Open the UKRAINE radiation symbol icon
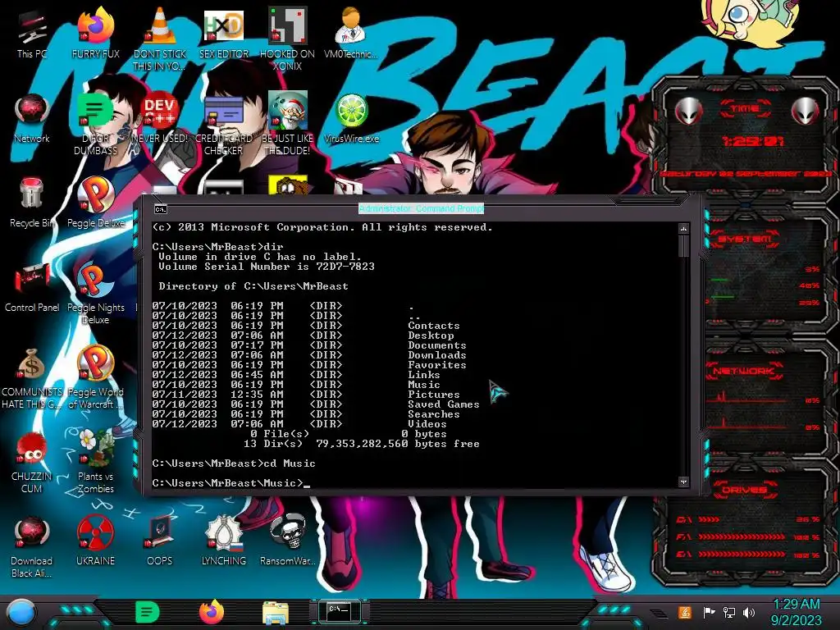Viewport: 840px width, 630px height. (x=95, y=541)
